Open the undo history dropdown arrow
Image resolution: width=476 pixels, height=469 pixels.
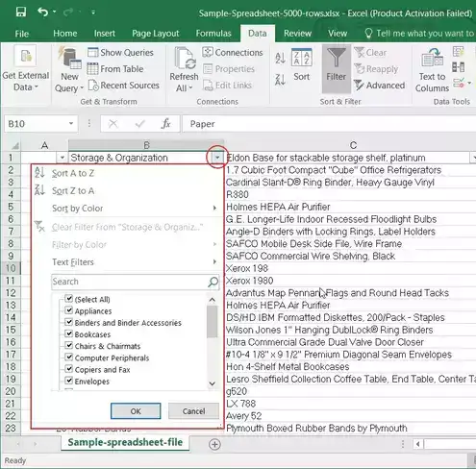click(x=55, y=12)
